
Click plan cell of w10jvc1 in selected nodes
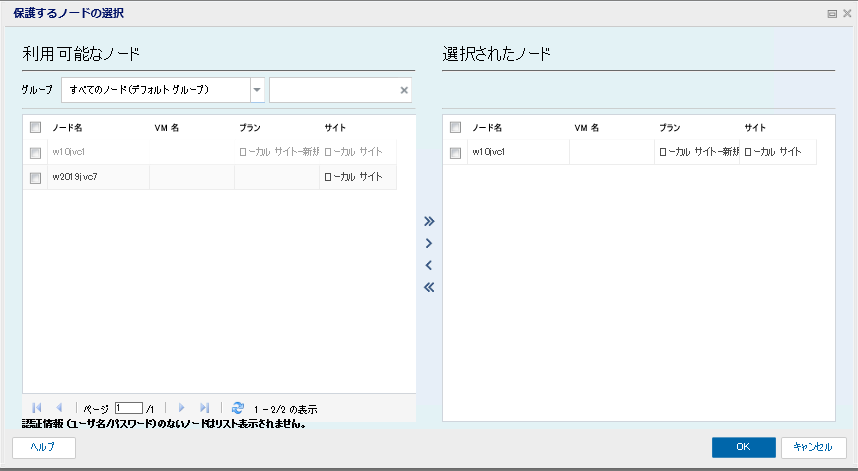(697, 152)
